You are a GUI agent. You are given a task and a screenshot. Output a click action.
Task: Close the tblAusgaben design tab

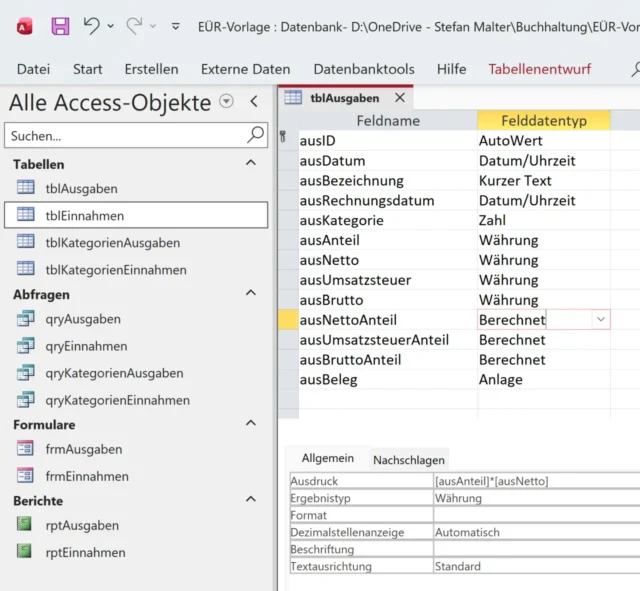[400, 98]
